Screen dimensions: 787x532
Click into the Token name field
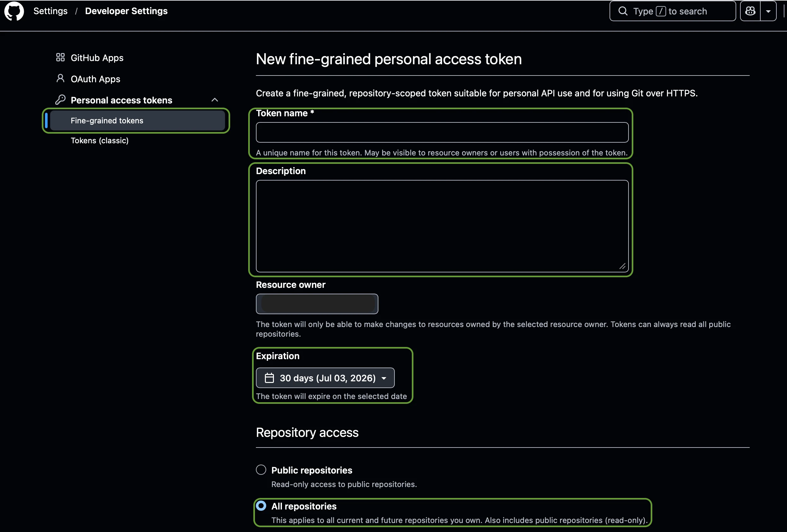442,132
